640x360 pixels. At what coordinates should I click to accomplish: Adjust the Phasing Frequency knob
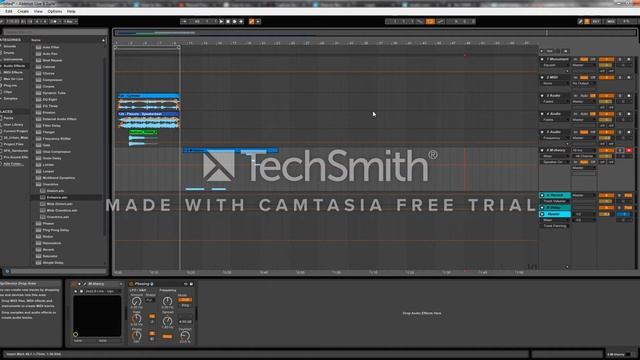(x=167, y=301)
